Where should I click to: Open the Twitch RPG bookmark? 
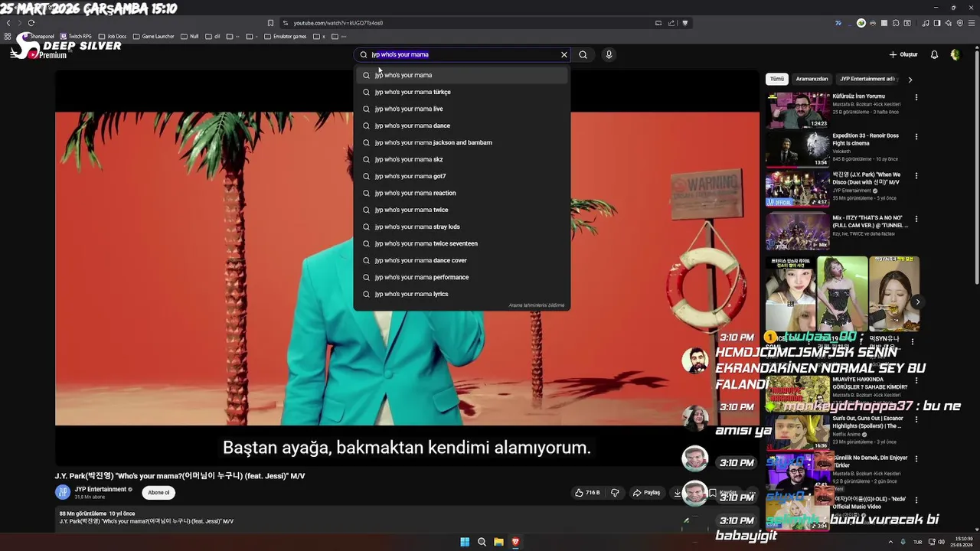(x=75, y=36)
